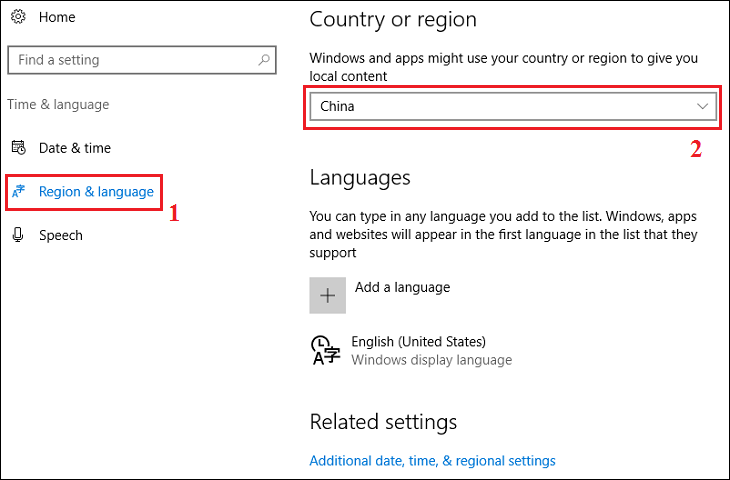This screenshot has height=480, width=730.
Task: Click the Region & language sidebar icon
Action: pos(18,192)
